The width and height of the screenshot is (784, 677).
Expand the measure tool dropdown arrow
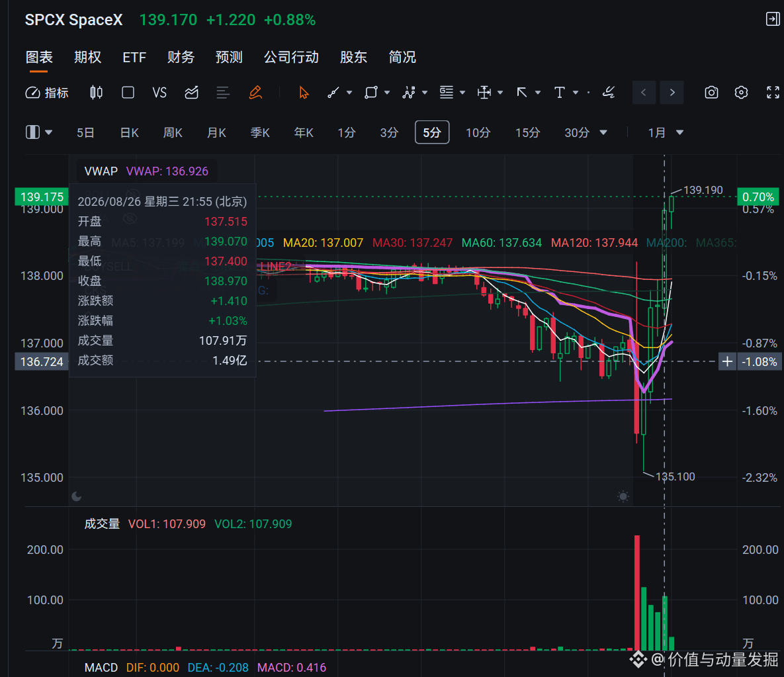point(500,93)
